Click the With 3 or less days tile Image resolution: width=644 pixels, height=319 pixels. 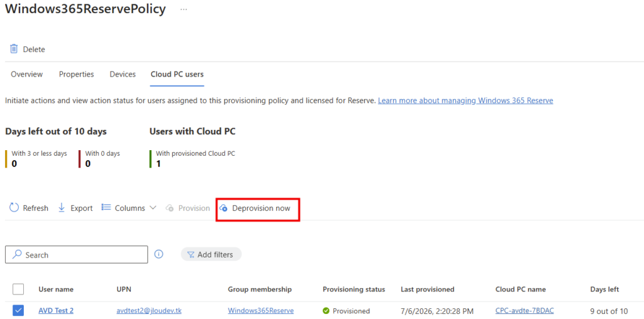pyautogui.click(x=36, y=159)
